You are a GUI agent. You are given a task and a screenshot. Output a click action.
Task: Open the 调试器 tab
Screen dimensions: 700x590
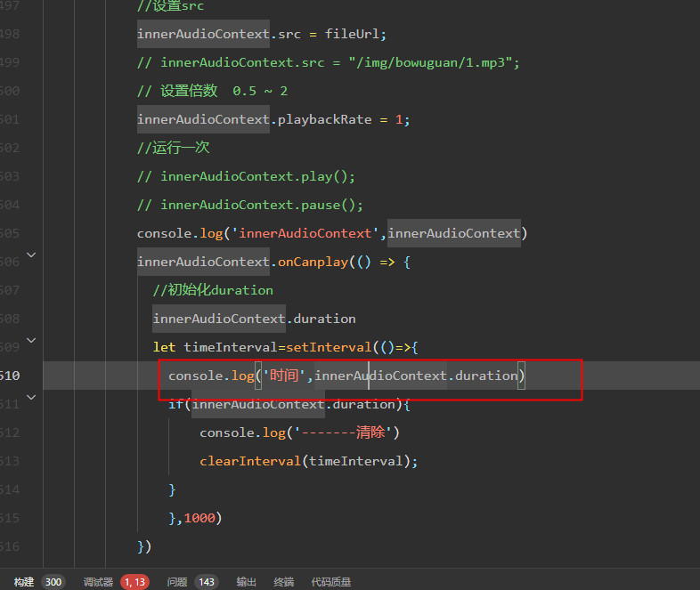(x=98, y=581)
